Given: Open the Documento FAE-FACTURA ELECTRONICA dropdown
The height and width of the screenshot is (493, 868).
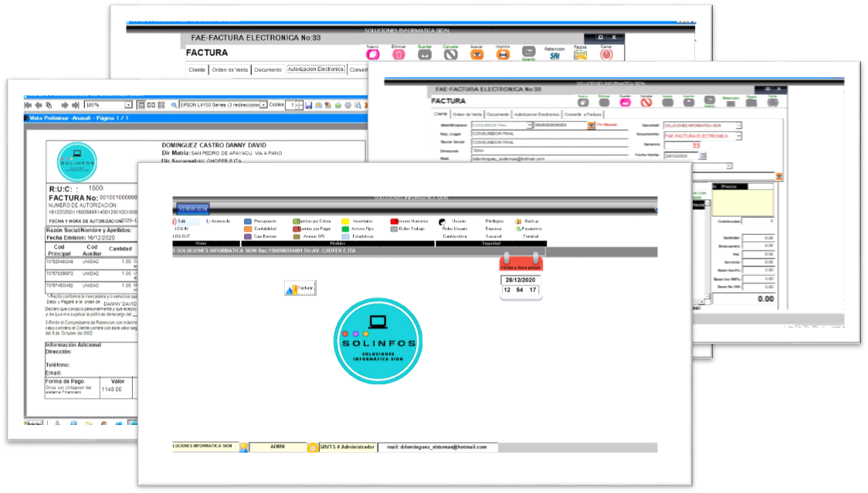Looking at the screenshot, I should point(738,136).
